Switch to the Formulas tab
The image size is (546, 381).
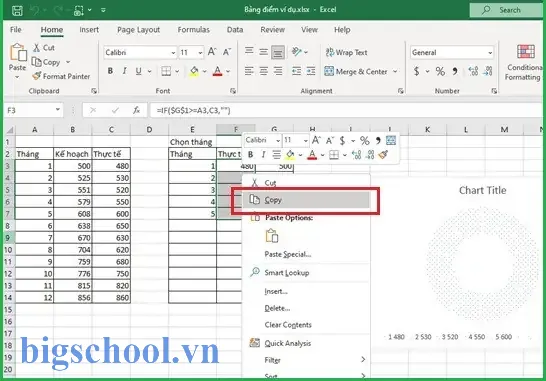[x=194, y=30]
